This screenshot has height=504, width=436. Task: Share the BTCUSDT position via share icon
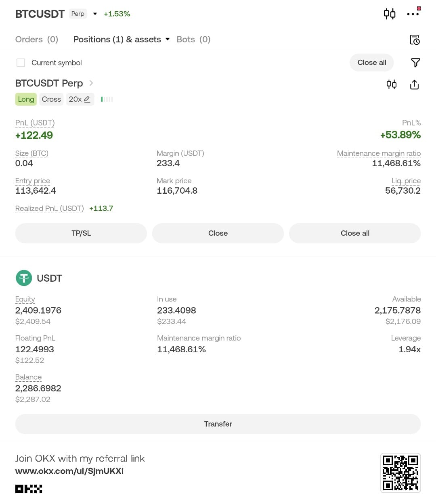point(414,84)
